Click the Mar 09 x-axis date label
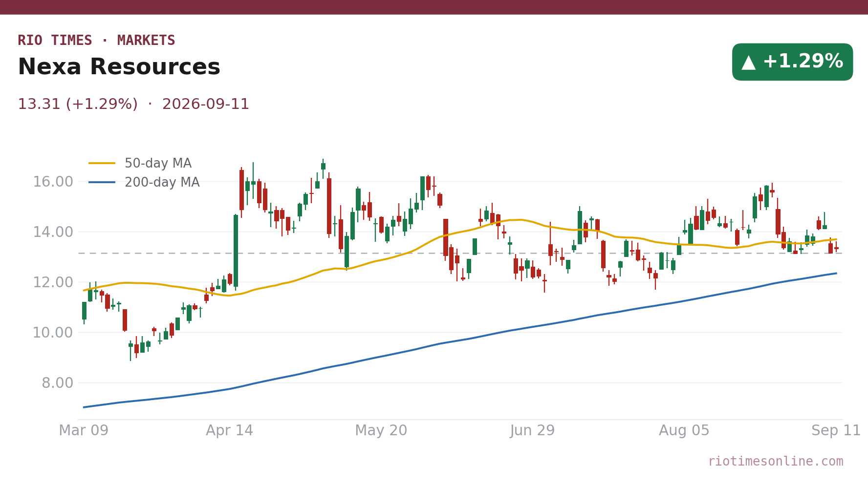The height and width of the screenshot is (488, 868). coord(84,430)
